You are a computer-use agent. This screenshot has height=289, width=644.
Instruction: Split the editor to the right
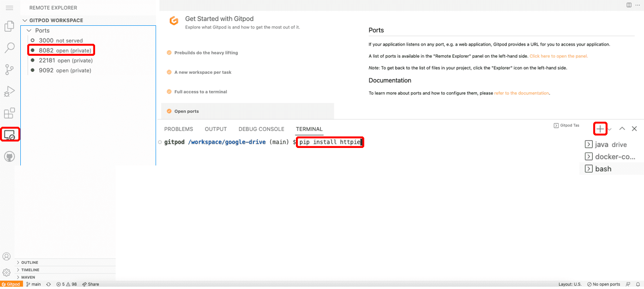click(x=629, y=5)
